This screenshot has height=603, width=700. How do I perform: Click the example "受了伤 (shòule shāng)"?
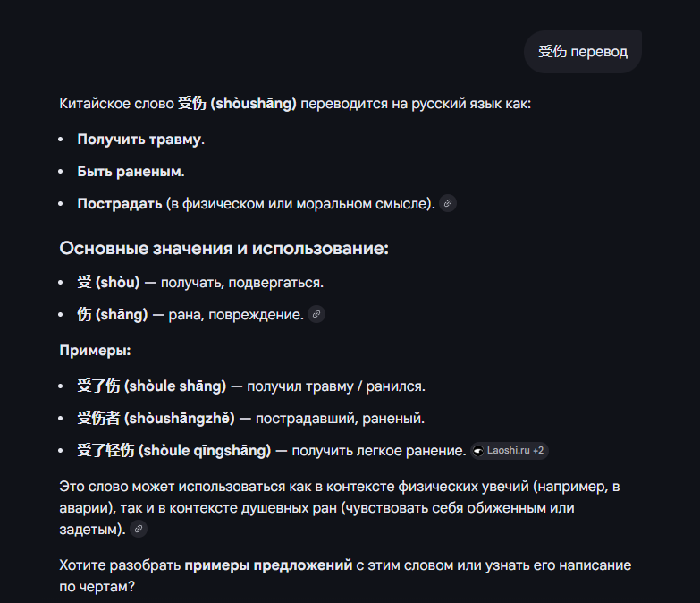pyautogui.click(x=152, y=386)
